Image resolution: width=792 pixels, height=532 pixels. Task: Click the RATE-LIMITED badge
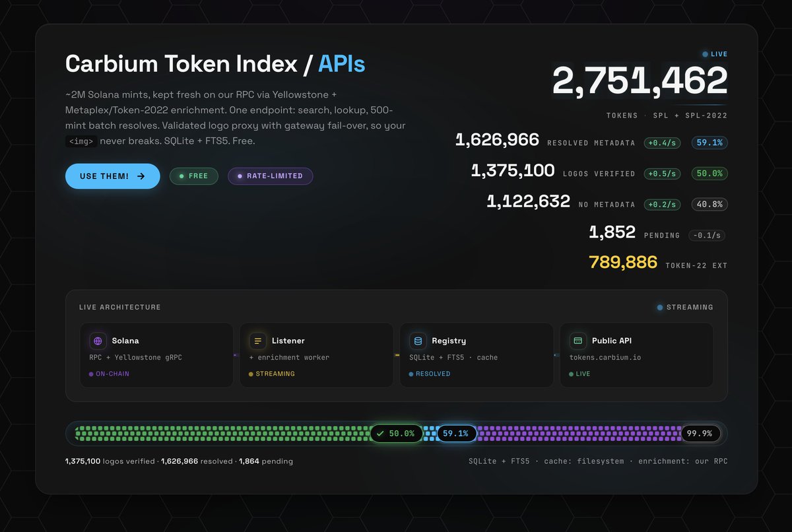[x=271, y=176]
